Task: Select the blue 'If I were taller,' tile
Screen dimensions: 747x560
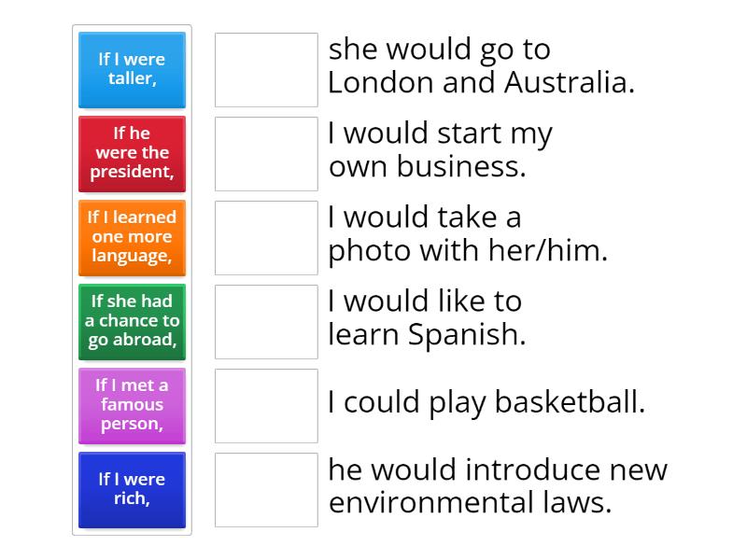Action: [132, 69]
